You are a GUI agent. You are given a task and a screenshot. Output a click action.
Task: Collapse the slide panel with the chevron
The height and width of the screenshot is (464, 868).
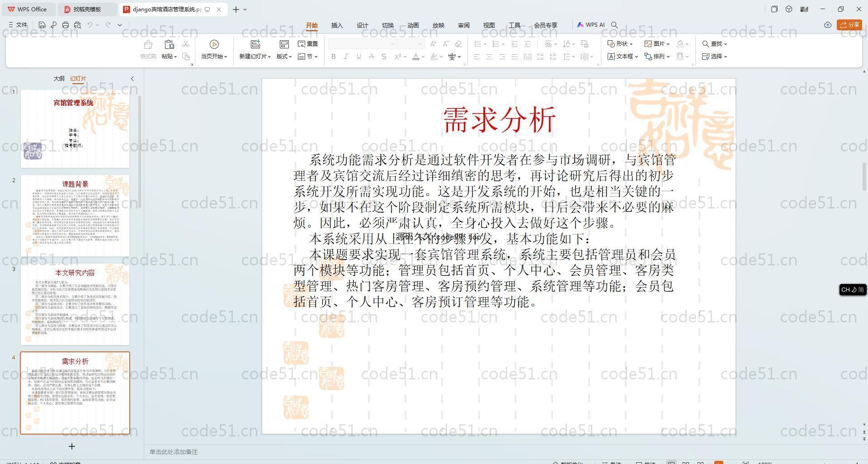132,79
